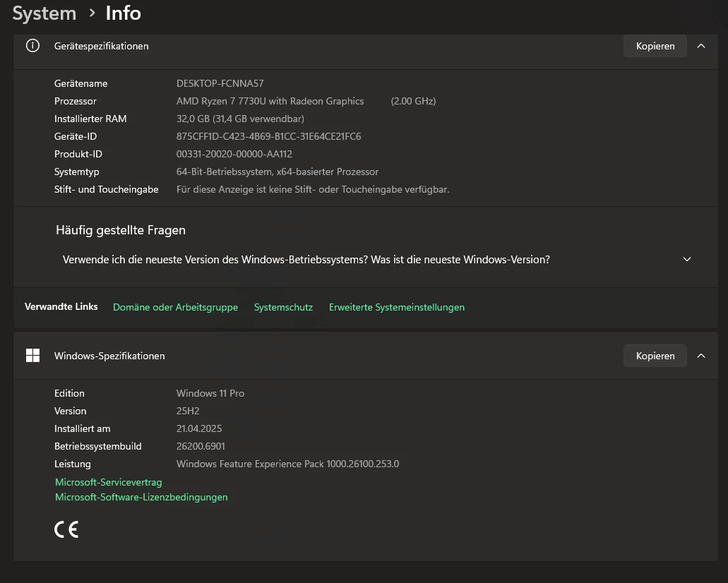The width and height of the screenshot is (728, 583).
Task: Click the Edition label
Action: coord(69,393)
